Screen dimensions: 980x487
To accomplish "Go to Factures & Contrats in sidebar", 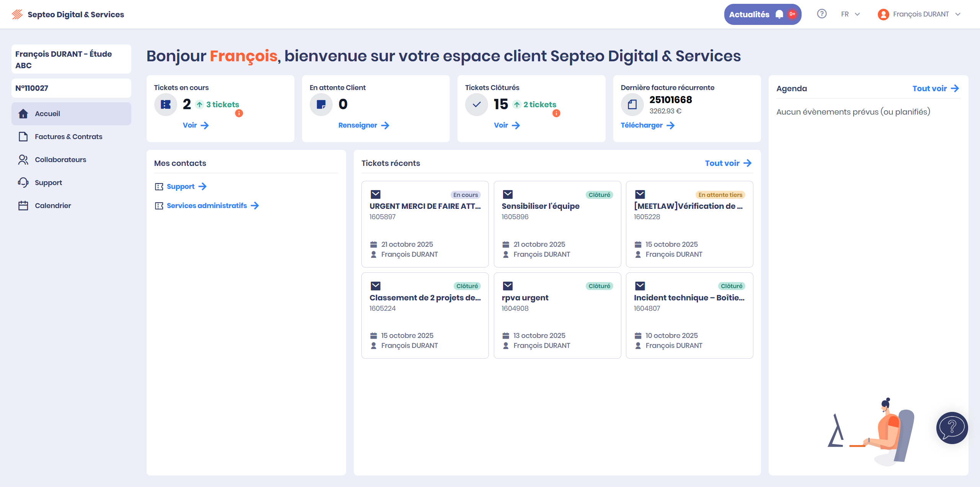I will click(x=69, y=137).
